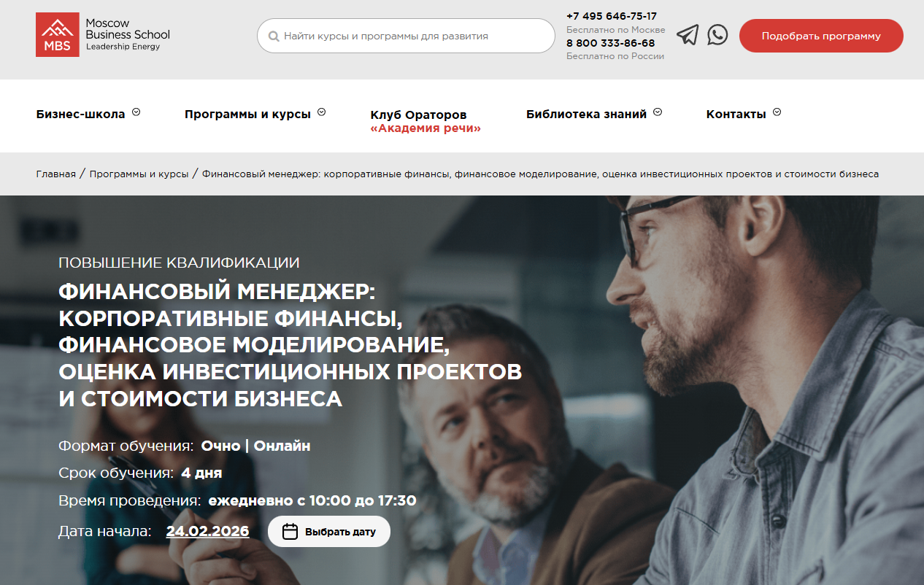
Task: Expand Библиотека знаний chevron
Action: click(658, 112)
